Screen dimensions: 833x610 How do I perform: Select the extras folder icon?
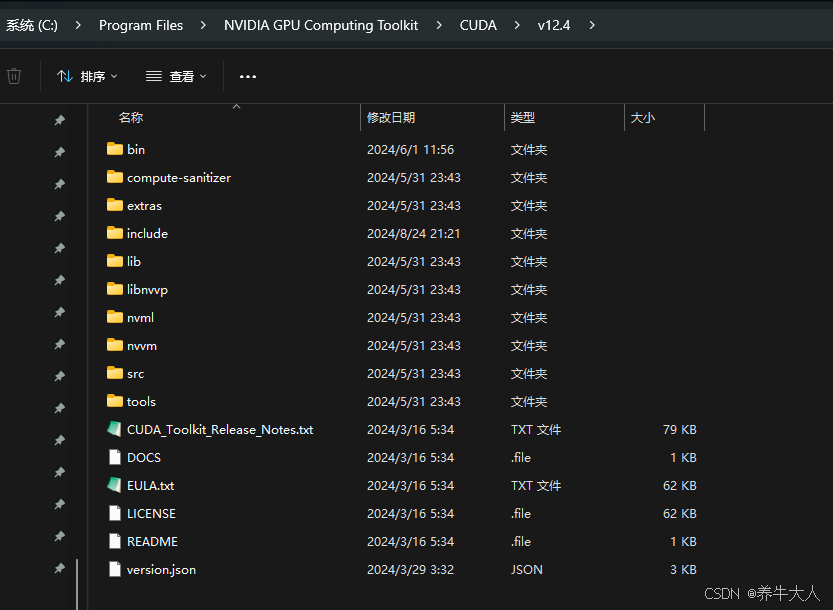[x=115, y=205]
